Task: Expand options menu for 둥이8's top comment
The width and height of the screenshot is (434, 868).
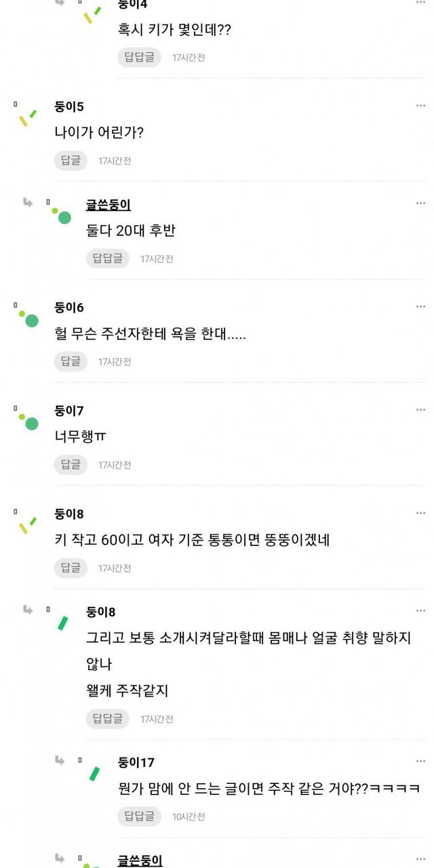Action: coord(420,513)
